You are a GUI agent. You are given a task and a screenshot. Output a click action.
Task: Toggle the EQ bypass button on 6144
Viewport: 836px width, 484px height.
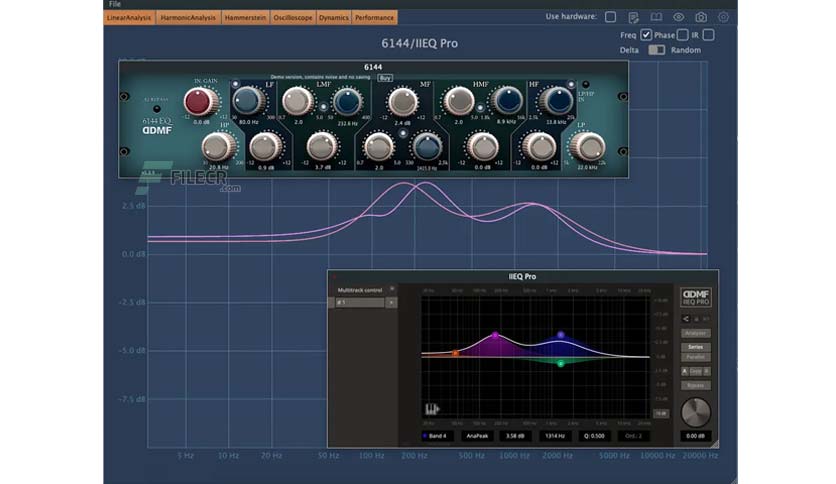[x=156, y=109]
